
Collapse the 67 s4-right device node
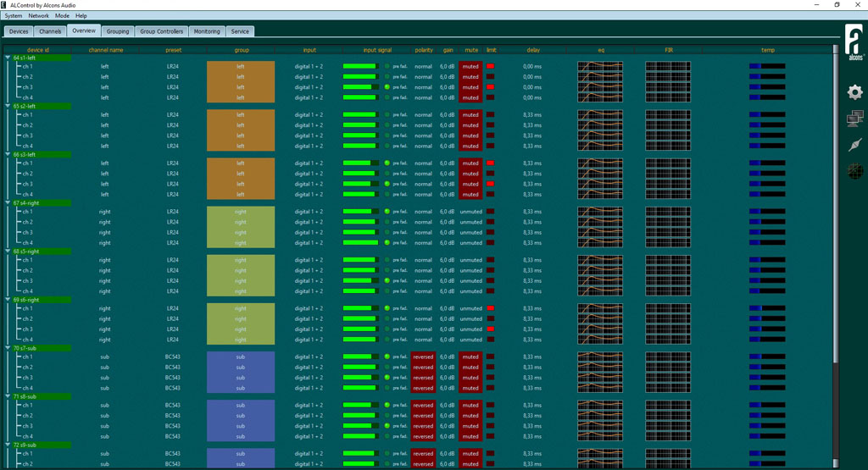8,203
